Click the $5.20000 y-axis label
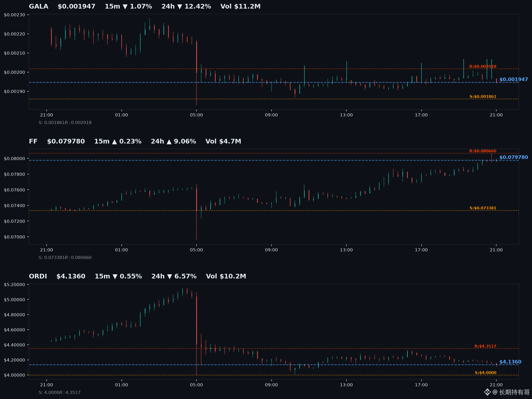Viewport: 532px width, 399px height. [x=14, y=285]
